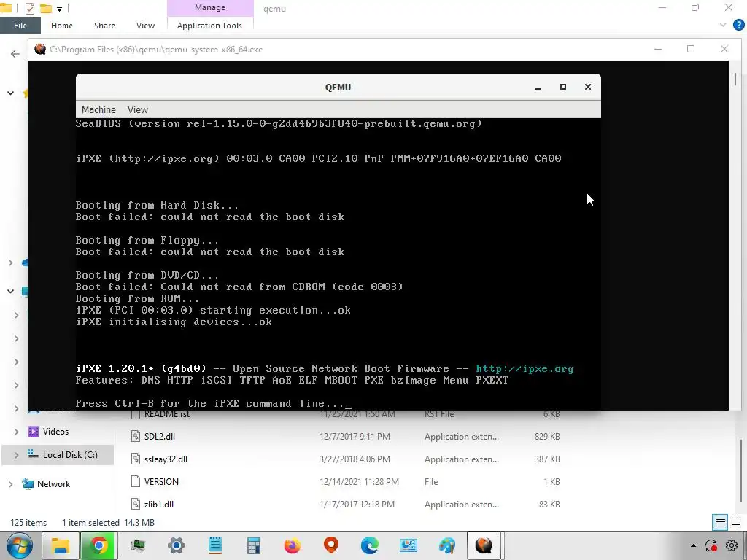Screen dimensions: 747x560
Task: Open the File tab in File Explorer
Action: [20, 26]
